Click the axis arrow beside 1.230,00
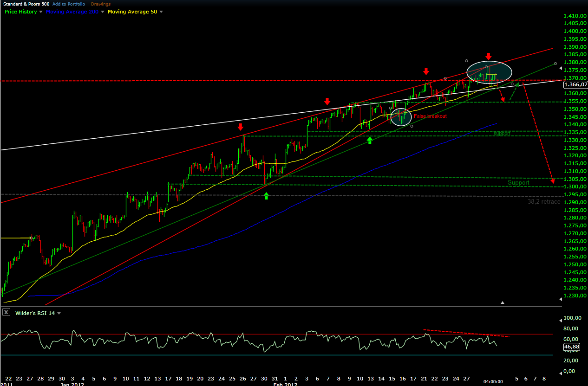This screenshot has height=386, width=588. (560, 300)
